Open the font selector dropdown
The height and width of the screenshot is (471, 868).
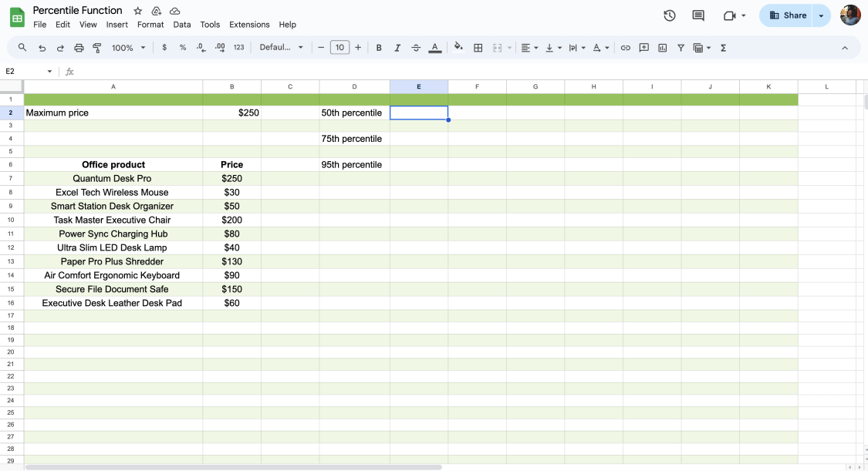click(282, 47)
